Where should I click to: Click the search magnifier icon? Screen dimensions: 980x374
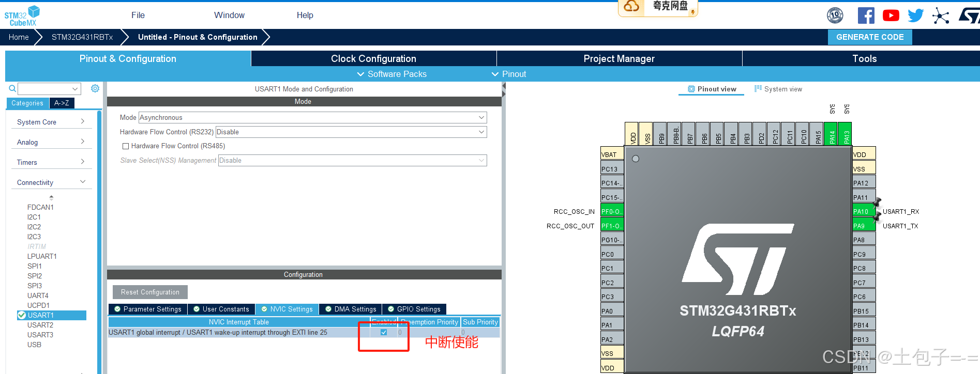point(12,89)
